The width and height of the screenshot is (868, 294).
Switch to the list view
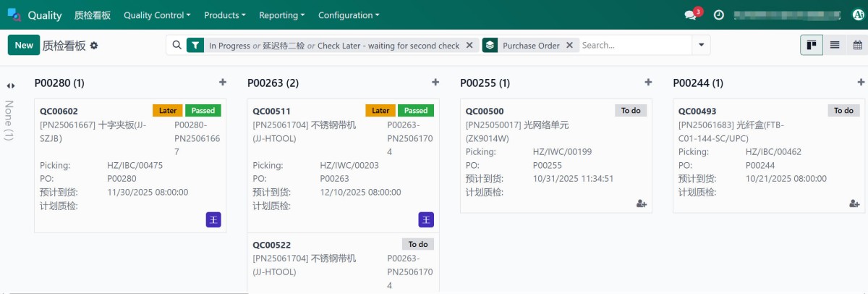(x=835, y=45)
